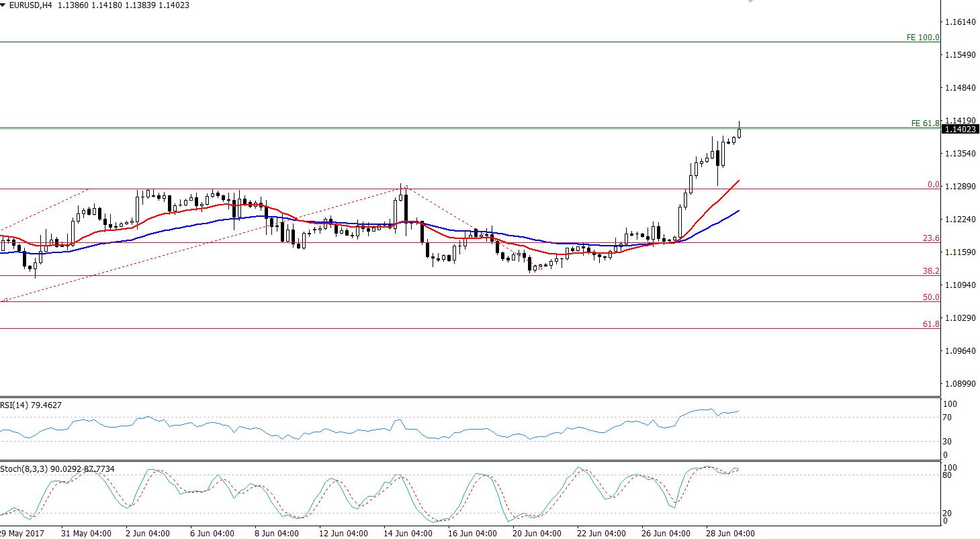980x539 pixels.
Task: Click the gray chart shift triangle at top
Action: pos(749,2)
